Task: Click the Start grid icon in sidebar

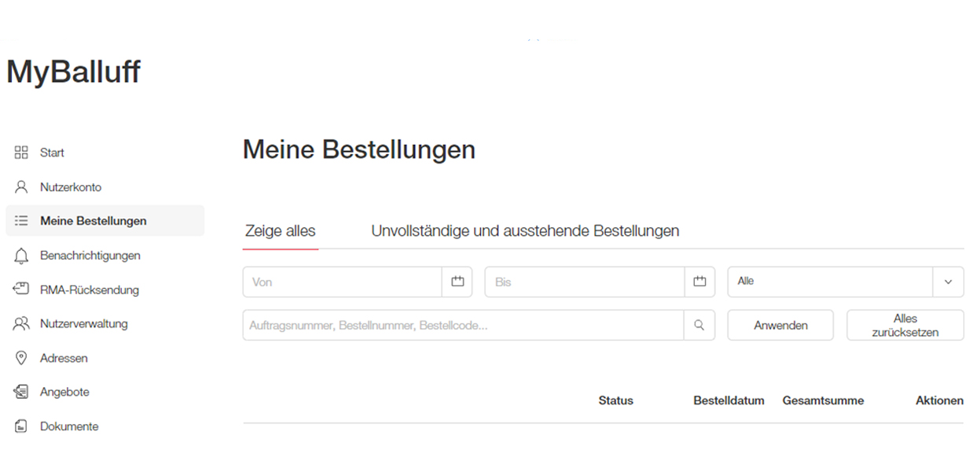Action: coord(21,153)
